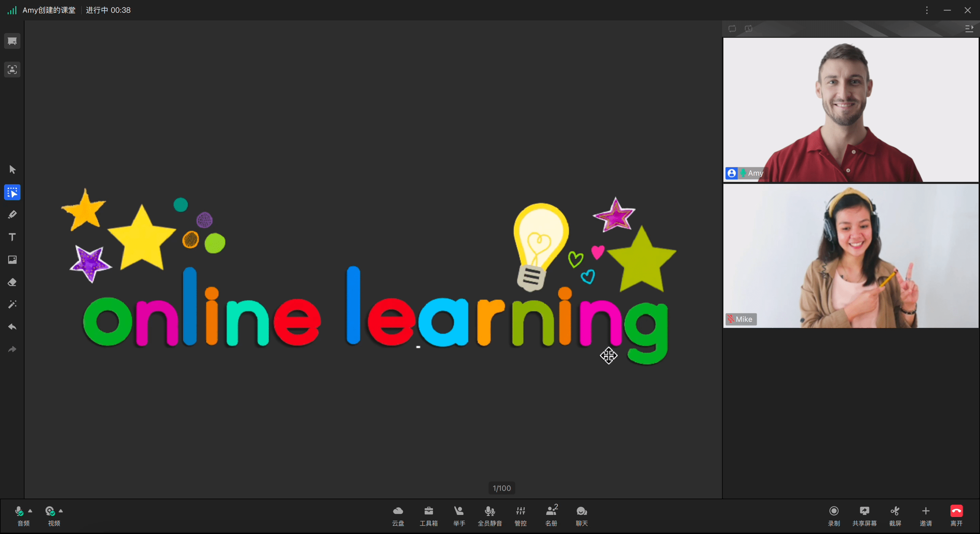Viewport: 980px width, 534px height.
Task: Redo the whiteboard action
Action: click(x=12, y=349)
